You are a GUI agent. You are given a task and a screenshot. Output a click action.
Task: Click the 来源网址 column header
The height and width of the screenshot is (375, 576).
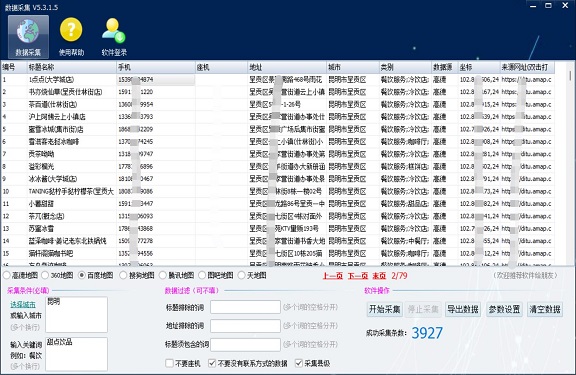point(527,67)
